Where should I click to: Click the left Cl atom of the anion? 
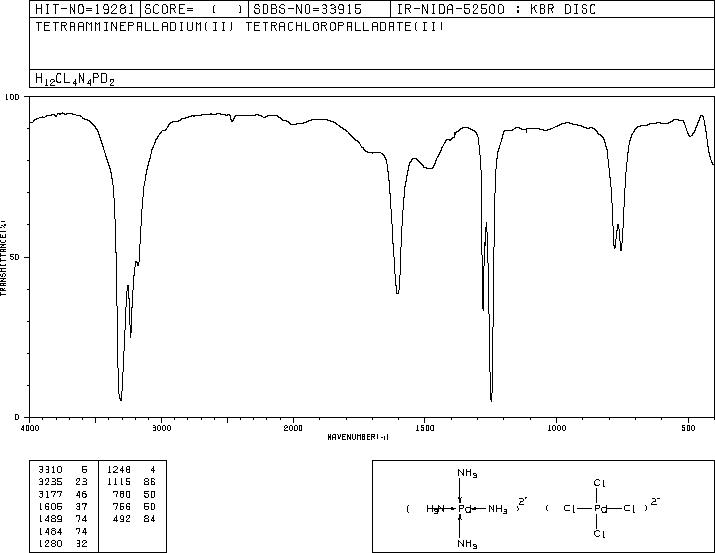pyautogui.click(x=570, y=508)
